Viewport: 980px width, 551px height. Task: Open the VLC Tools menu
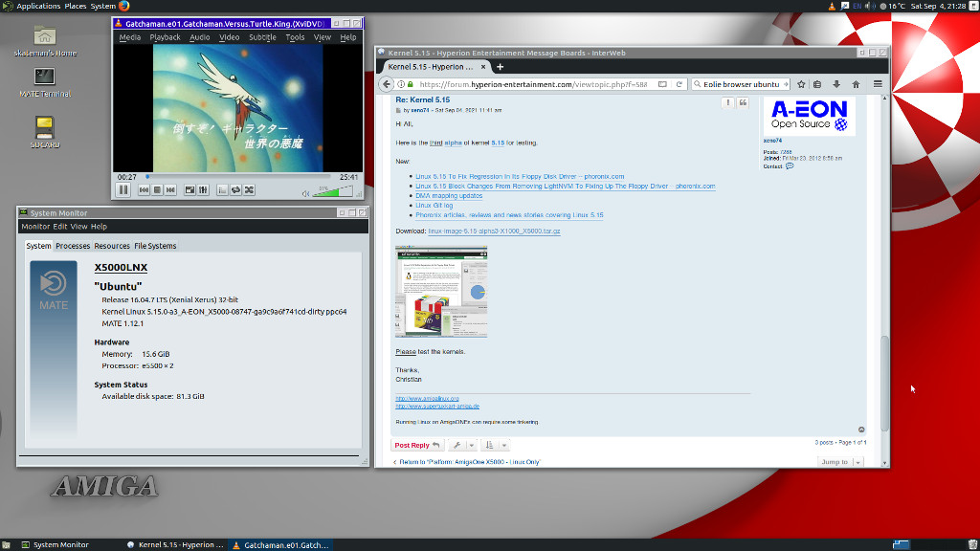[295, 37]
